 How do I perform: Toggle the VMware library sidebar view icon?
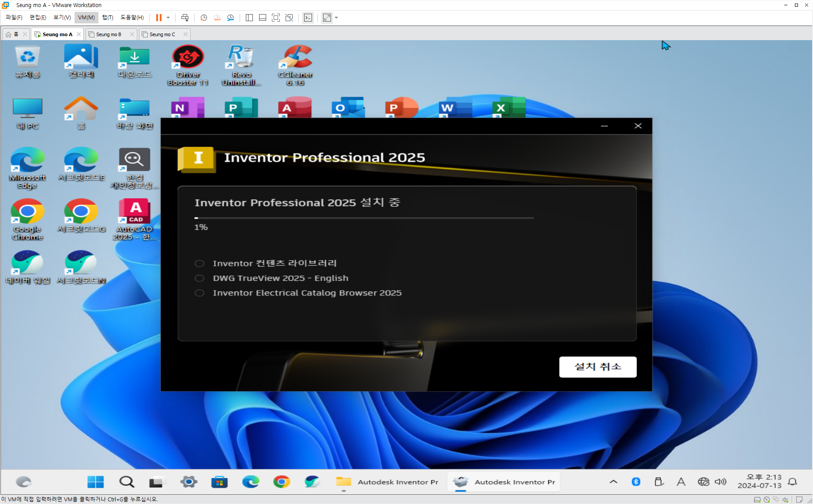[x=249, y=18]
